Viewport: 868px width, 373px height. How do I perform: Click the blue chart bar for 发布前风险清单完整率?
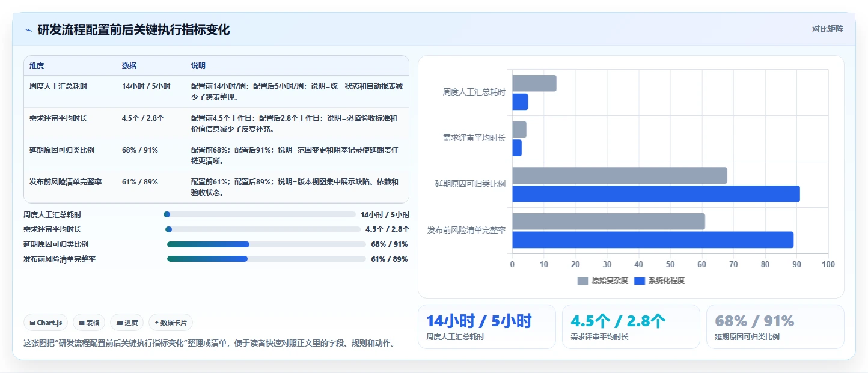coord(653,240)
